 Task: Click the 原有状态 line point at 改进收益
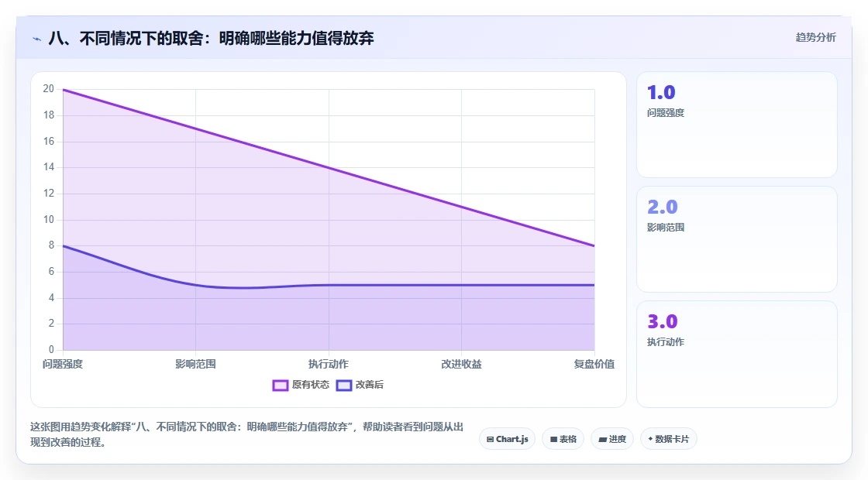(x=462, y=207)
